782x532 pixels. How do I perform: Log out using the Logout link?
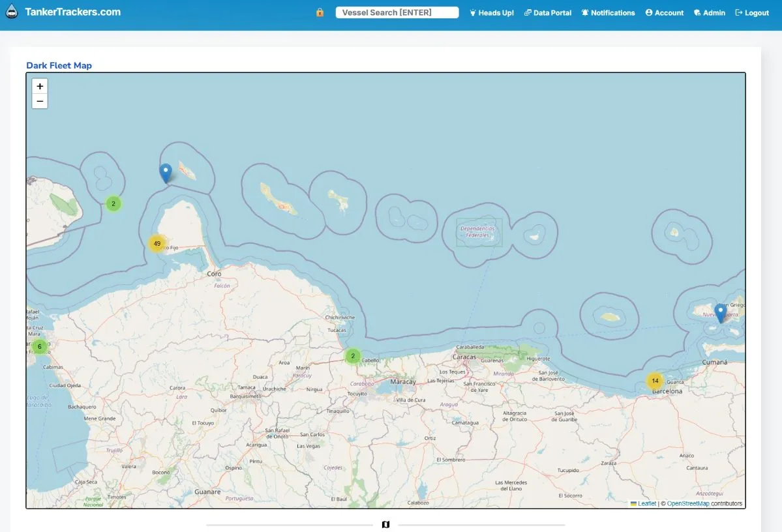(752, 13)
